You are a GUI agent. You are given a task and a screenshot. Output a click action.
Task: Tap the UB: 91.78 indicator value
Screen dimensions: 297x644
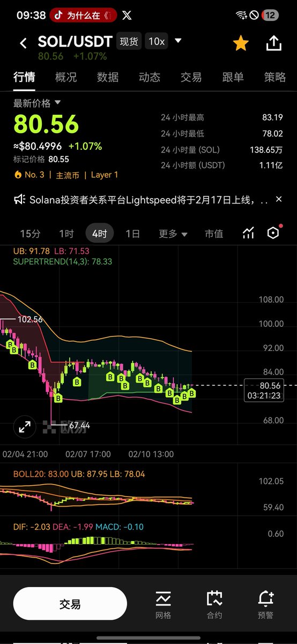32,251
